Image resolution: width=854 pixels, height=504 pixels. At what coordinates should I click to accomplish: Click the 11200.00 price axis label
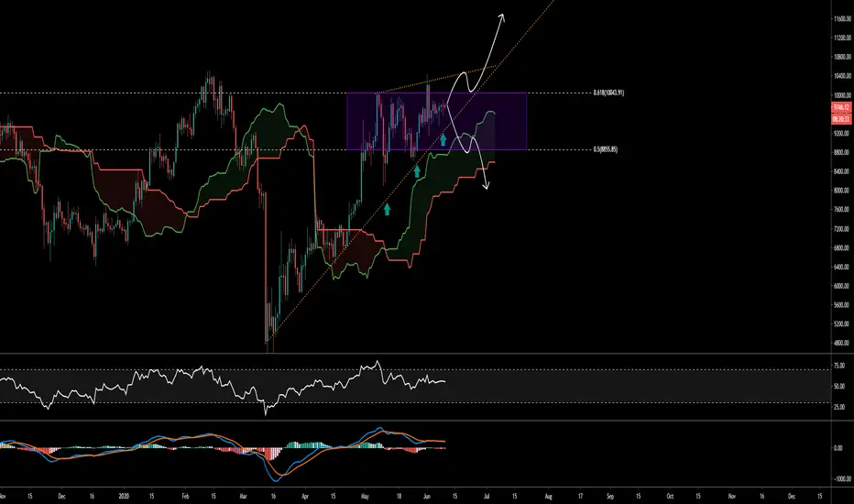coord(843,38)
